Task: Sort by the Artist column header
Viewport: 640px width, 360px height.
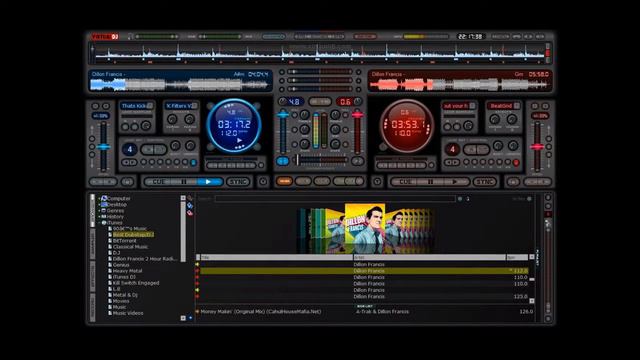Action: coord(429,258)
